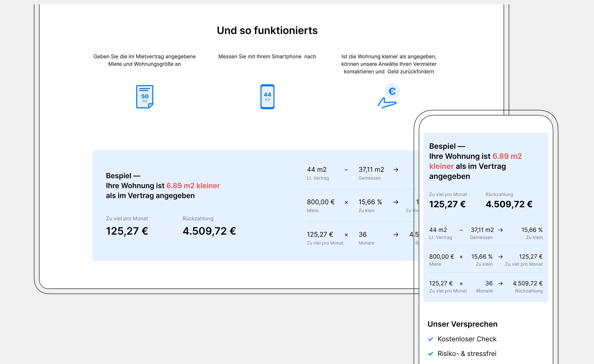594x364 pixels.
Task: Click the arrow after 15,66 % on desktop
Action: click(x=396, y=202)
